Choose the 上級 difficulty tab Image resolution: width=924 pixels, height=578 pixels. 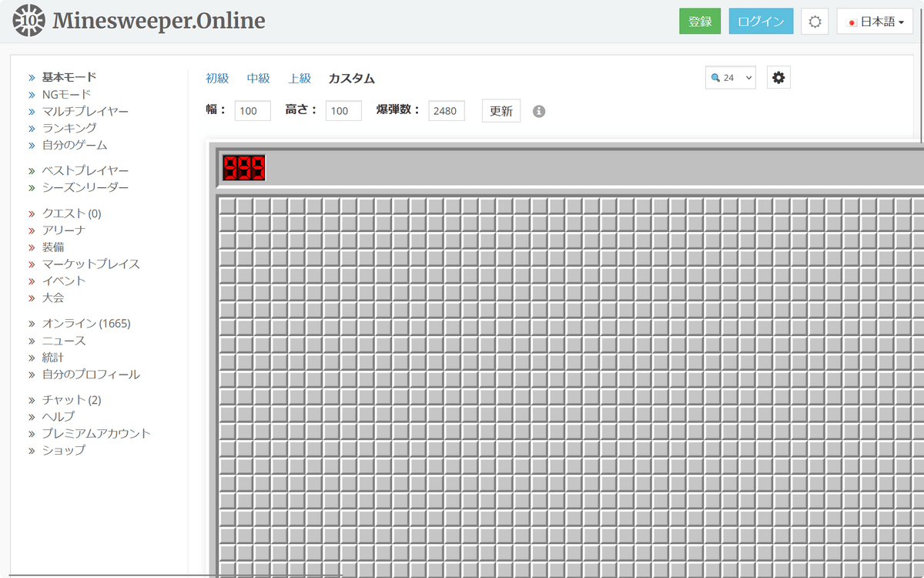click(x=300, y=79)
